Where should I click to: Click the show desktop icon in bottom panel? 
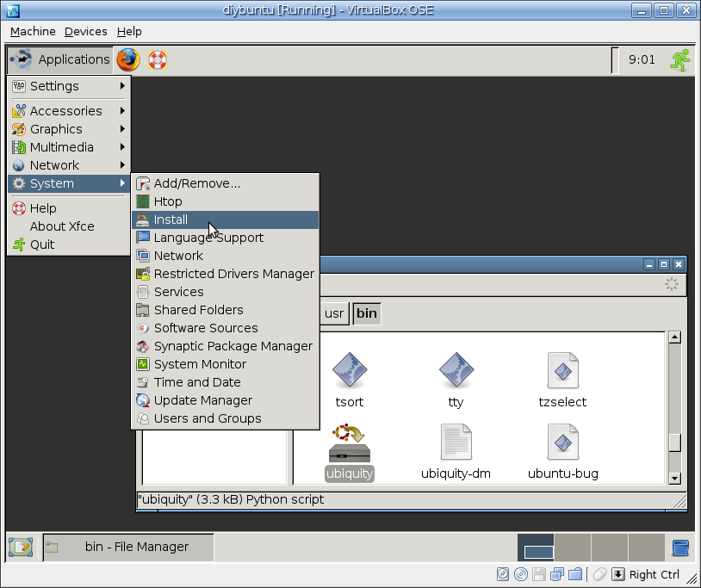click(x=21, y=547)
